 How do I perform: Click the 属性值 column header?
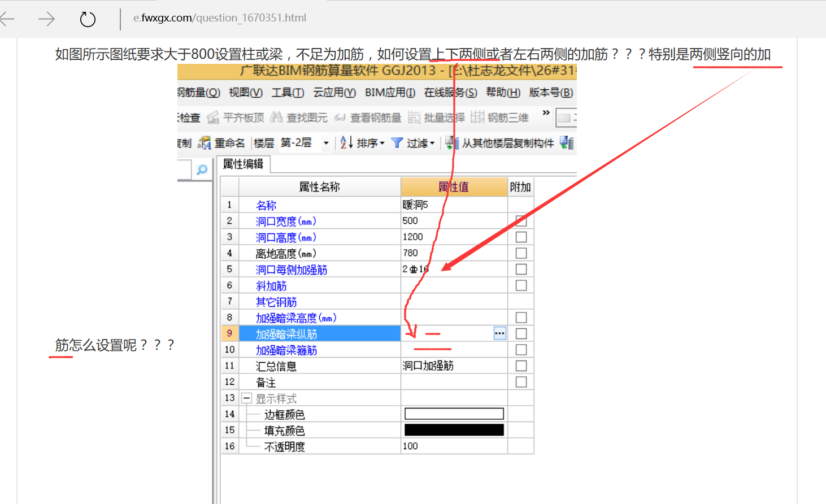pyautogui.click(x=454, y=187)
